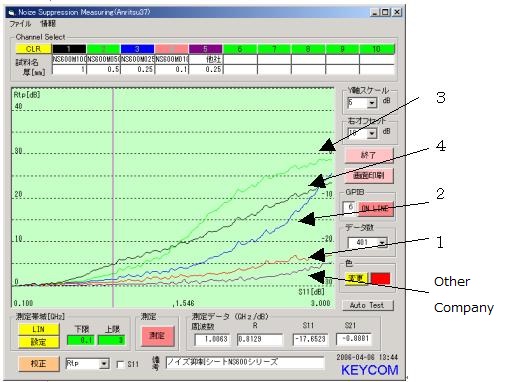Select green channel 10 button
Screen dimensions: 509x382
click(377, 49)
